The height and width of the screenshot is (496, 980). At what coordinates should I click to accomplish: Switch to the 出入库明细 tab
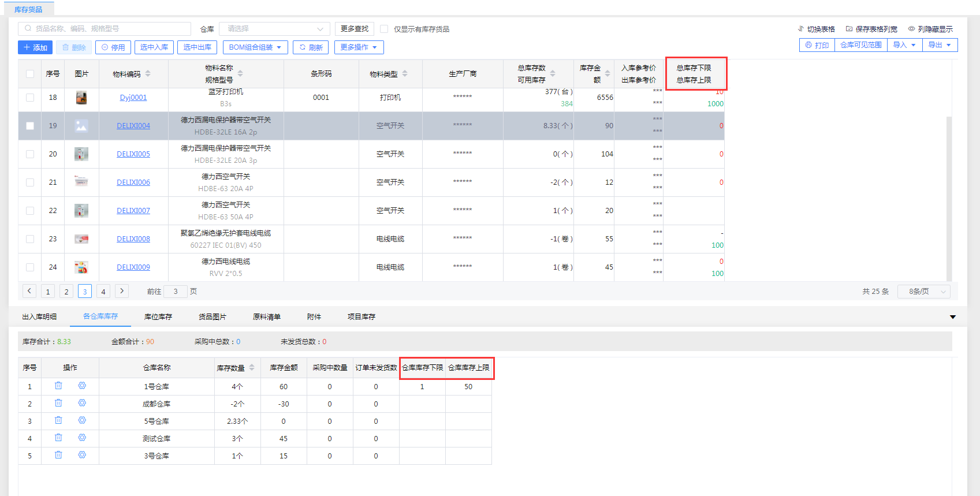39,317
